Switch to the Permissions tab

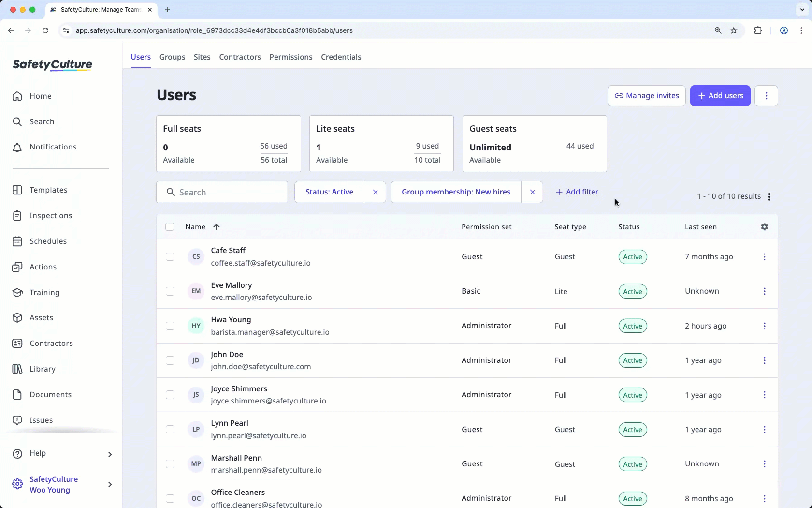point(291,57)
